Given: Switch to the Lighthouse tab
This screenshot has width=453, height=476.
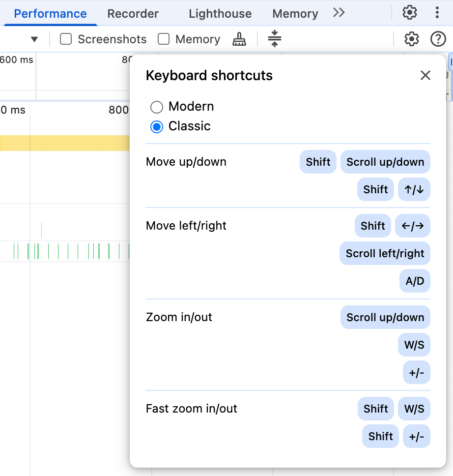Looking at the screenshot, I should coord(220,13).
